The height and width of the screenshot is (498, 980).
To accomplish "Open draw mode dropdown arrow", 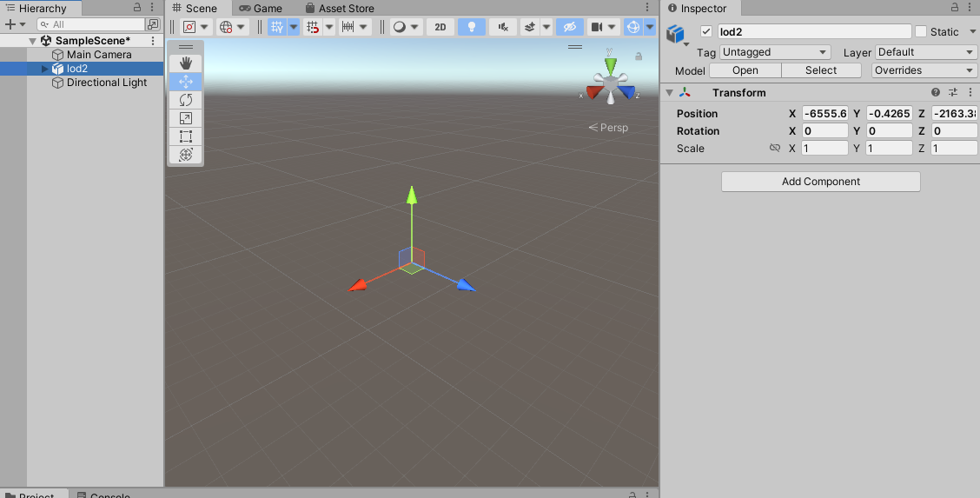I will tap(414, 27).
